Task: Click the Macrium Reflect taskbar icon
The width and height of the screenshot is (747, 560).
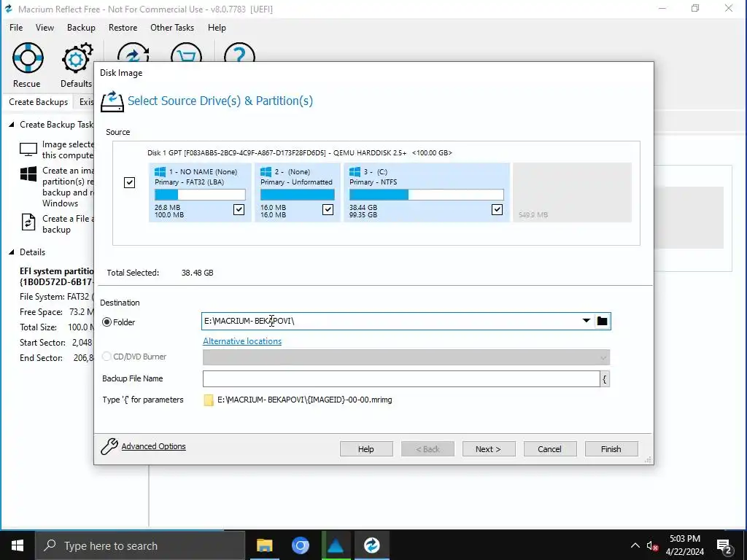Action: coord(371,545)
